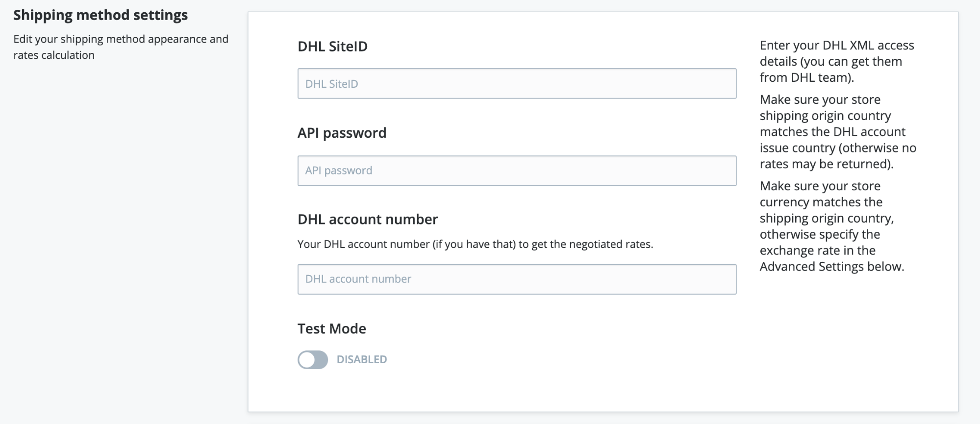Click the 'currency matches the' help line
This screenshot has width=980, height=424.
821,202
